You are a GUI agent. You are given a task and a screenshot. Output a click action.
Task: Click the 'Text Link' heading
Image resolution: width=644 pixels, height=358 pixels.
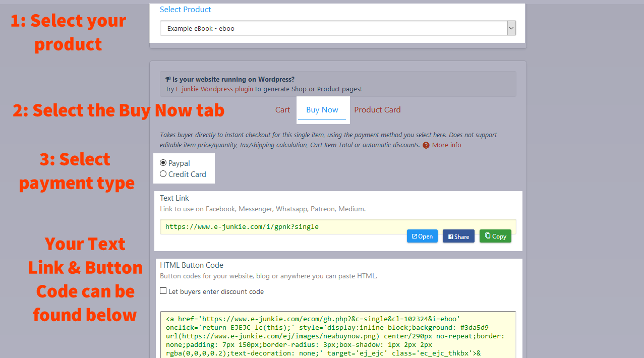(x=174, y=198)
